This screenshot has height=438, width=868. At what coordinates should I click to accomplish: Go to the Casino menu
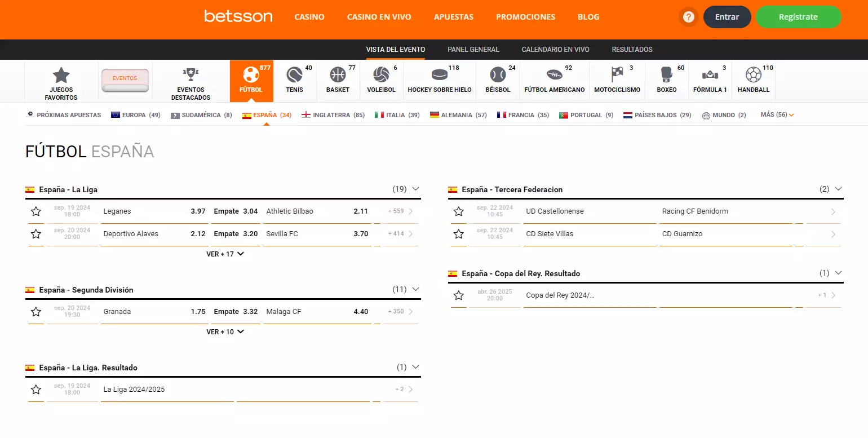[x=309, y=17]
